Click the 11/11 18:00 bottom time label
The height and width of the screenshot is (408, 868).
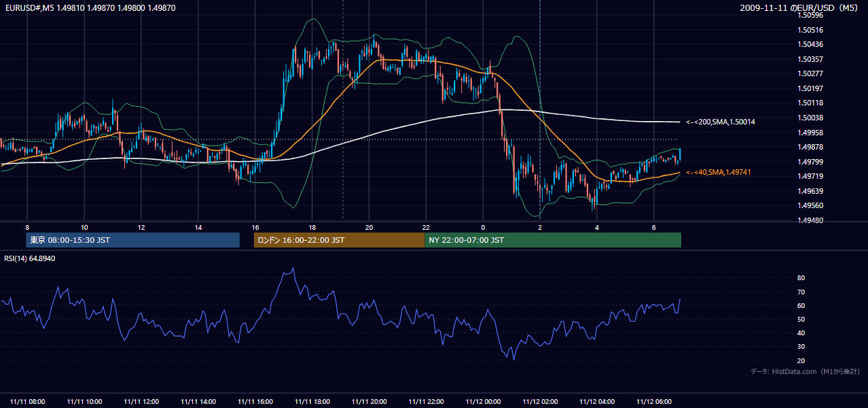click(x=312, y=401)
